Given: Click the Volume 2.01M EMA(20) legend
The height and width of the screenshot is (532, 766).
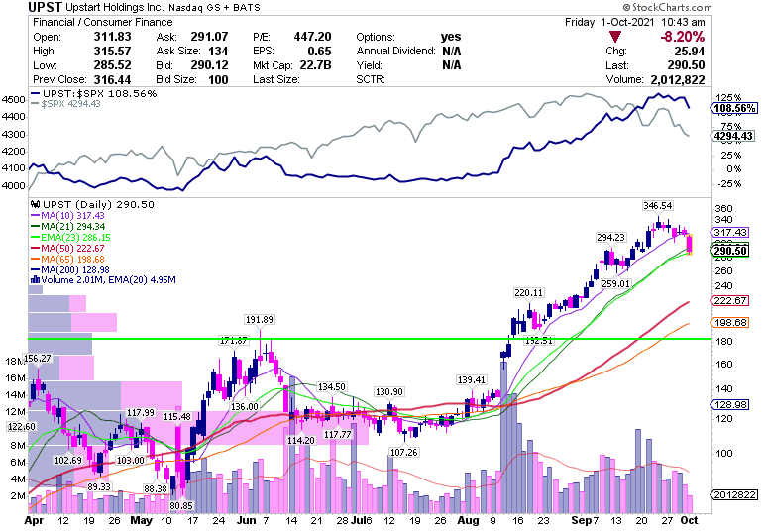Looking at the screenshot, I should point(103,280).
